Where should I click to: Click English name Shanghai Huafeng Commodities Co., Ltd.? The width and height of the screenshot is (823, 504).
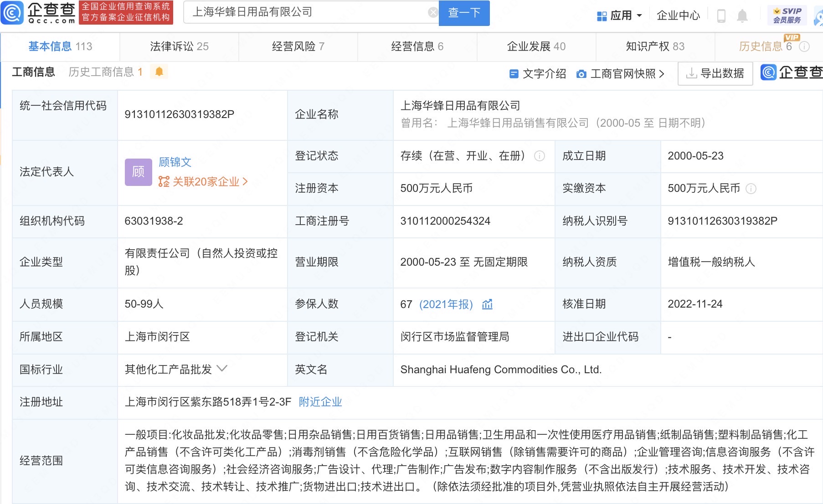coord(501,370)
